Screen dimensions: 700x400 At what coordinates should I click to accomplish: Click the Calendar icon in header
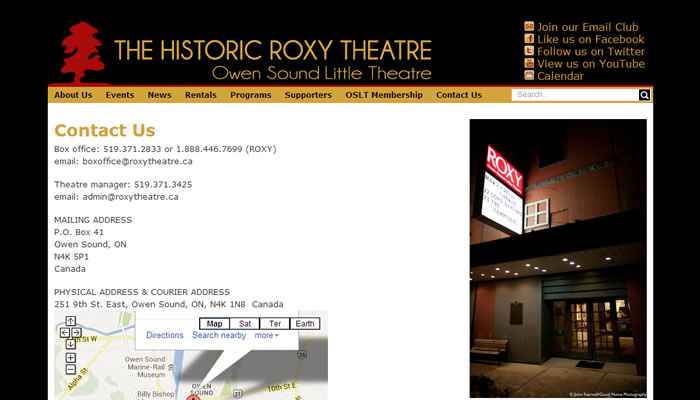coord(529,75)
